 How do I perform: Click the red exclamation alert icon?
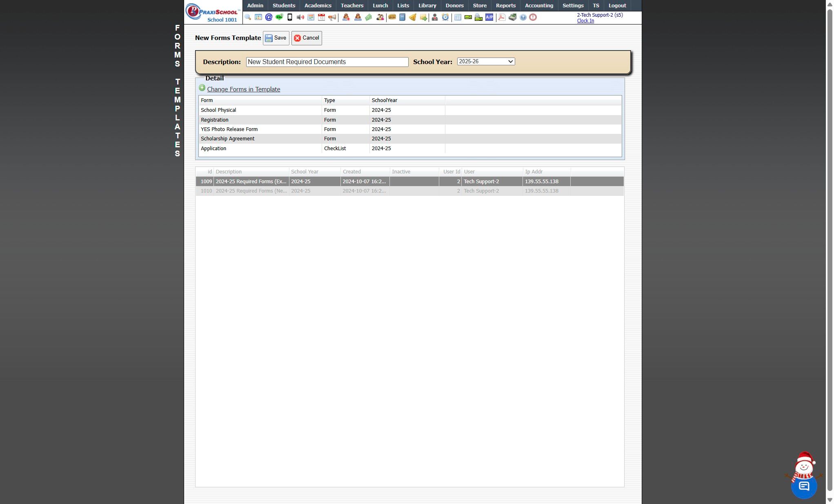533,17
